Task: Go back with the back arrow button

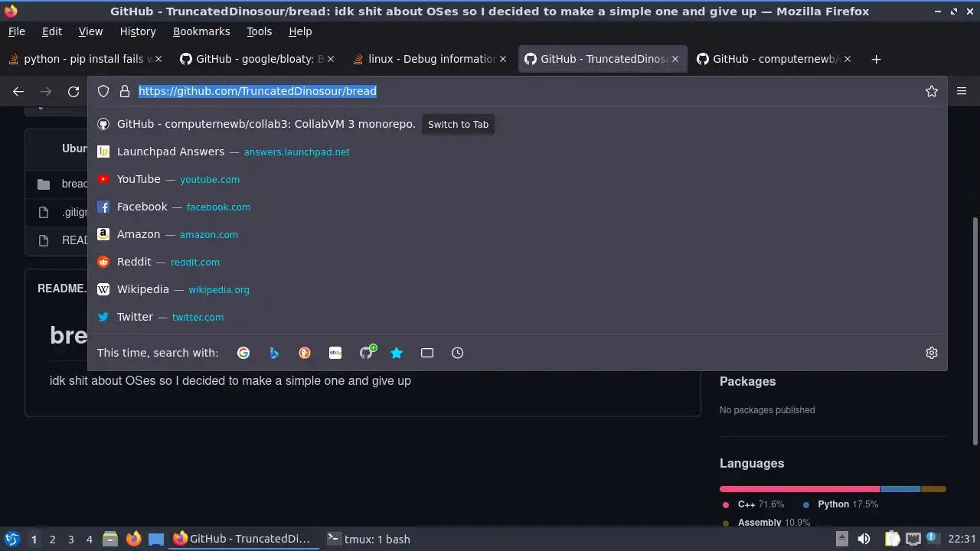Action: 18,91
